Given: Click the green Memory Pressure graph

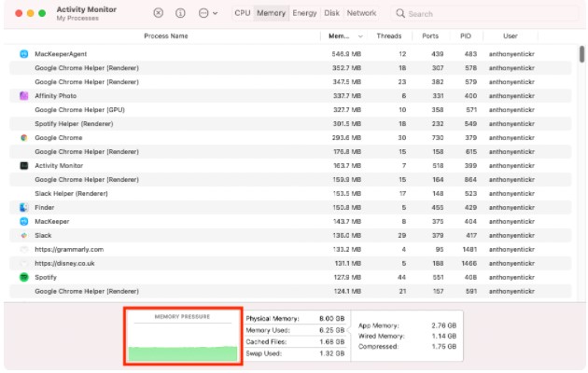Looking at the screenshot, I should 183,354.
